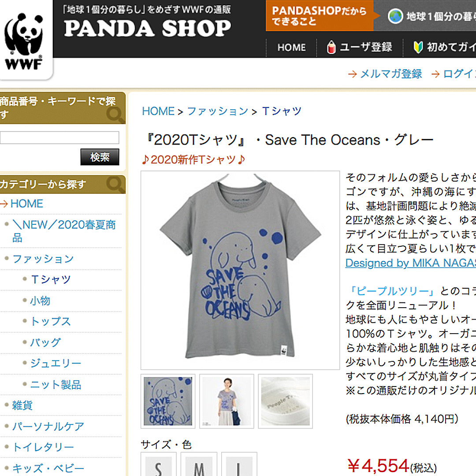Show the model wearing shirt thumbnail

point(227,402)
